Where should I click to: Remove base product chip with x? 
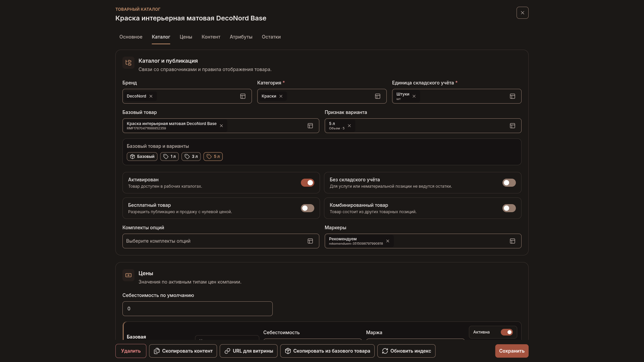pyautogui.click(x=221, y=126)
